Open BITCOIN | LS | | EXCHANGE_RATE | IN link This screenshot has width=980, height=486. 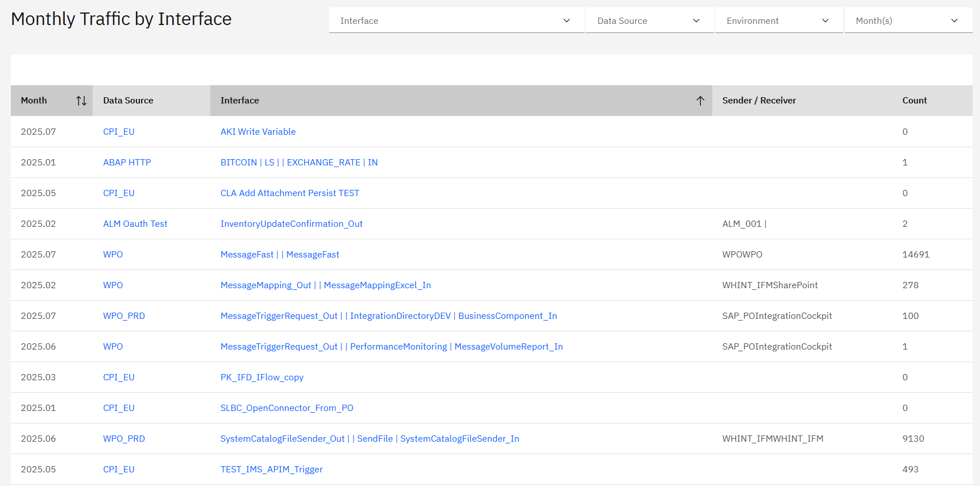pos(299,162)
